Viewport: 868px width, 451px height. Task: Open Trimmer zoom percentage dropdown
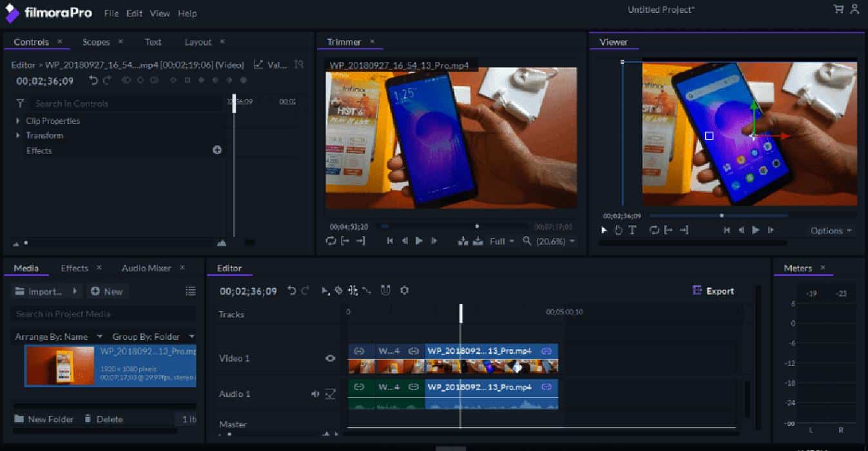pos(556,241)
